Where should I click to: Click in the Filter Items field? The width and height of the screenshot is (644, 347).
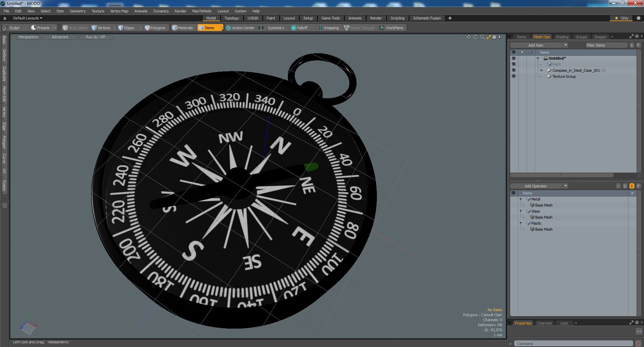[x=606, y=45]
